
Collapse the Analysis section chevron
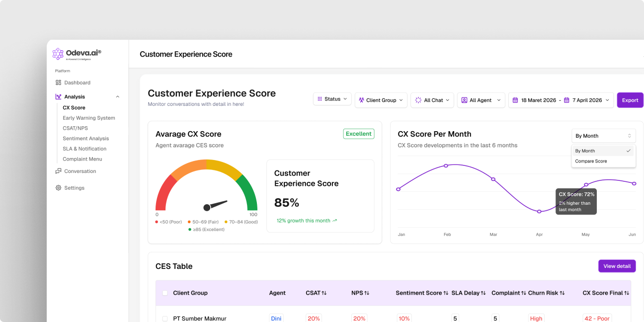[118, 97]
